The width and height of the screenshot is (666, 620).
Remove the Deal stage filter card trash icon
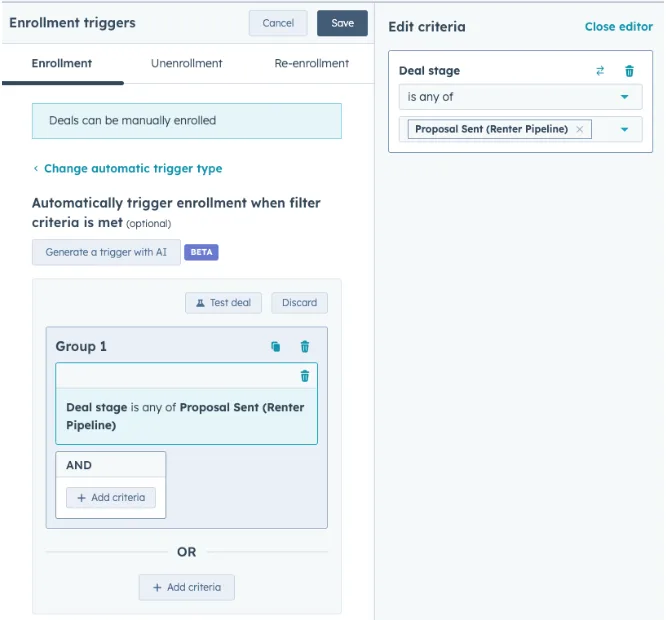[305, 376]
